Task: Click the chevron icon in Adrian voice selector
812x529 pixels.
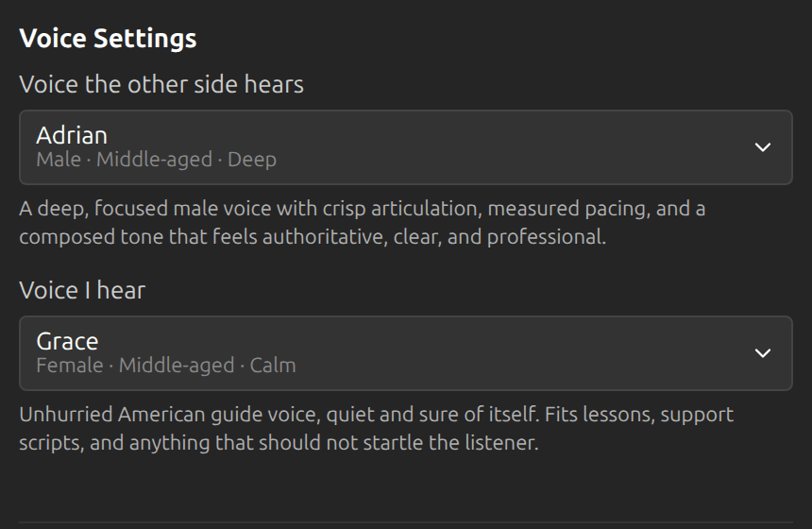Action: [x=763, y=147]
